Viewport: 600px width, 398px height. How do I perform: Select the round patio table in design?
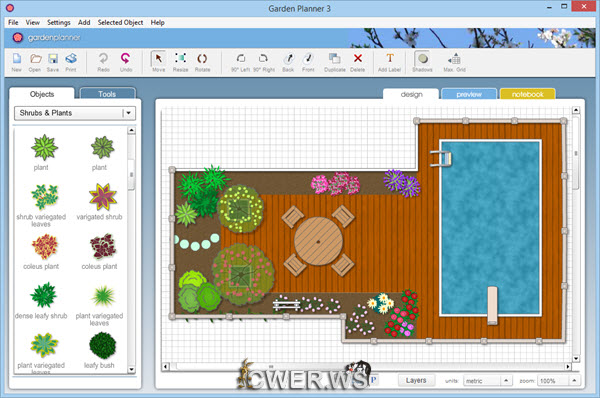(x=318, y=241)
